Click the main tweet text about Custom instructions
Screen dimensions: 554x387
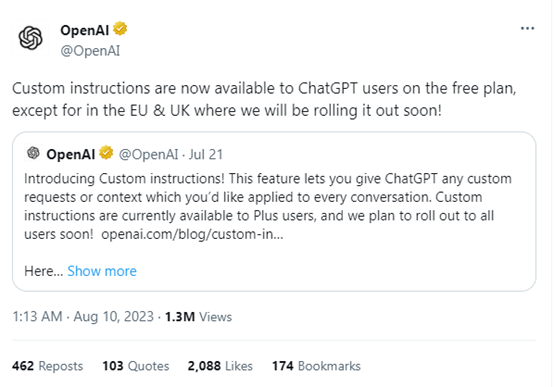point(264,99)
